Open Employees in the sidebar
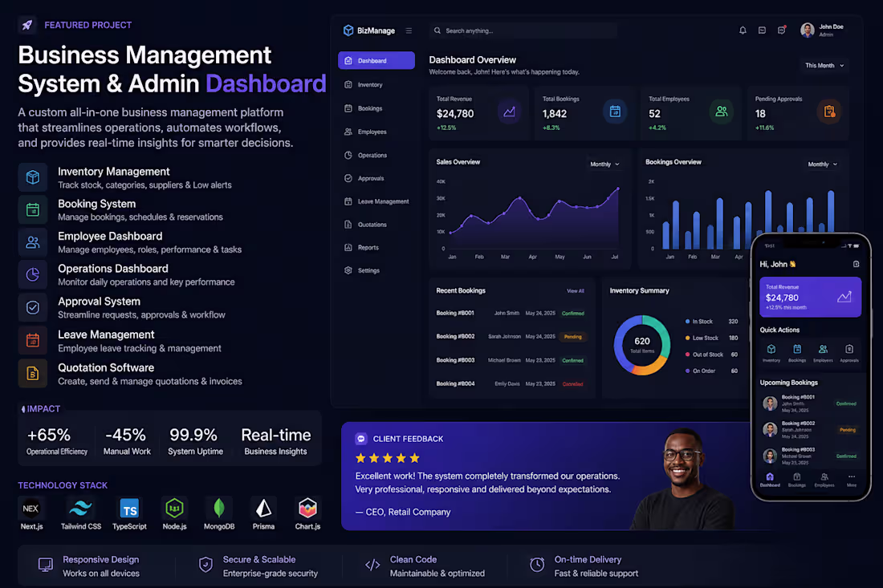This screenshot has height=588, width=883. point(376,132)
